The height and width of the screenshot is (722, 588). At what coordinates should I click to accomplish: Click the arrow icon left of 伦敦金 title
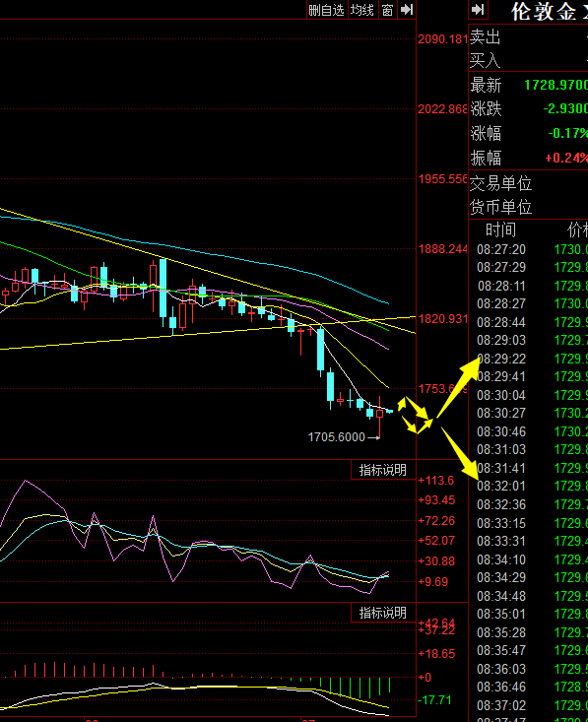[478, 10]
